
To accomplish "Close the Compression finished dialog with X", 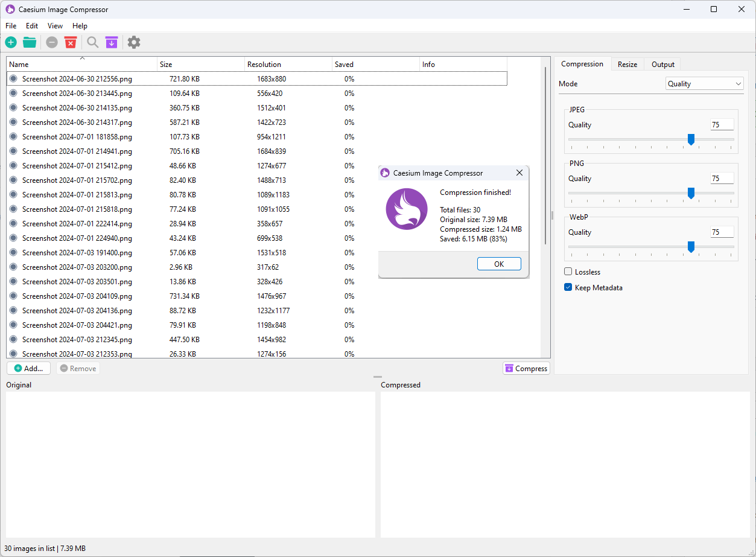I will pyautogui.click(x=519, y=173).
